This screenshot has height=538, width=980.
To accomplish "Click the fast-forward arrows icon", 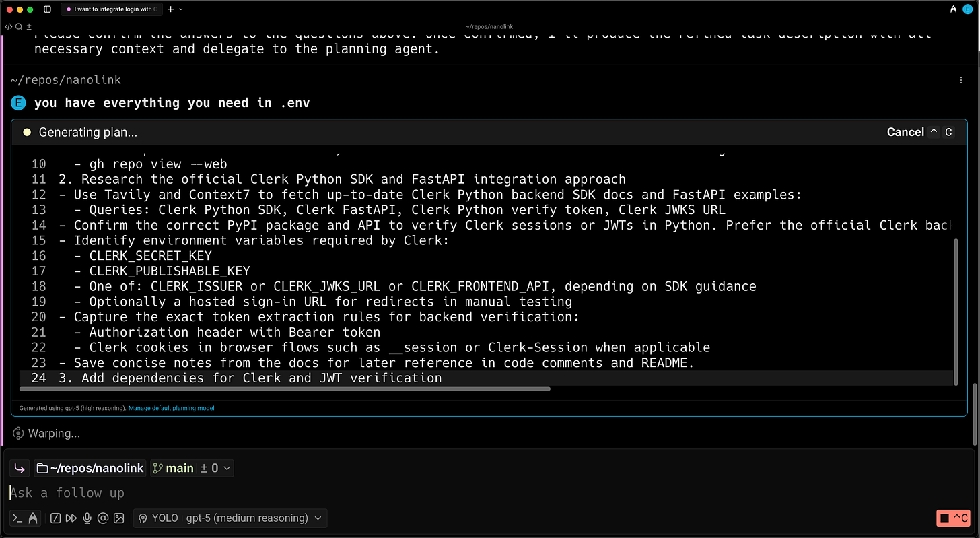I will pyautogui.click(x=71, y=518).
